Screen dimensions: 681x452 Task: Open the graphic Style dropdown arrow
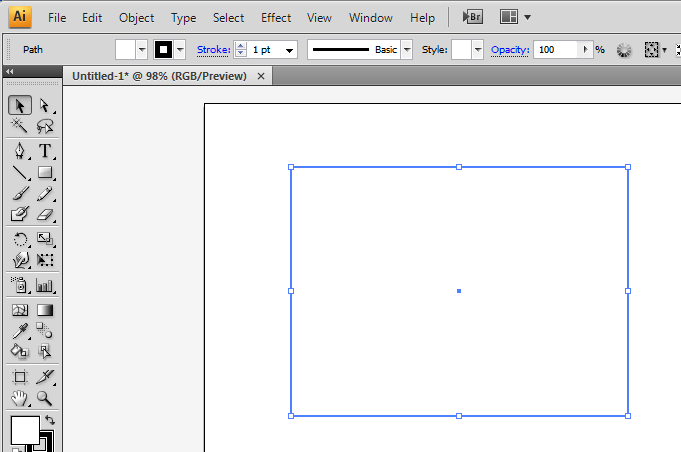[x=478, y=50]
